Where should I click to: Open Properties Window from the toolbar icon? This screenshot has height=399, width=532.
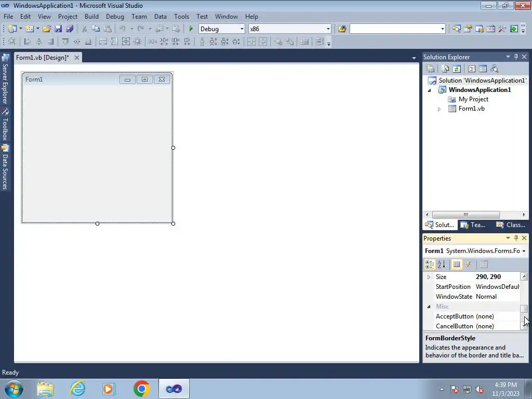pyautogui.click(x=468, y=29)
